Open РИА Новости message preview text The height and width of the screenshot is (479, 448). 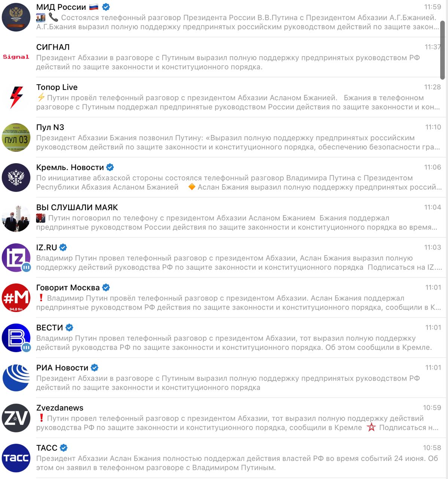pyautogui.click(x=228, y=383)
